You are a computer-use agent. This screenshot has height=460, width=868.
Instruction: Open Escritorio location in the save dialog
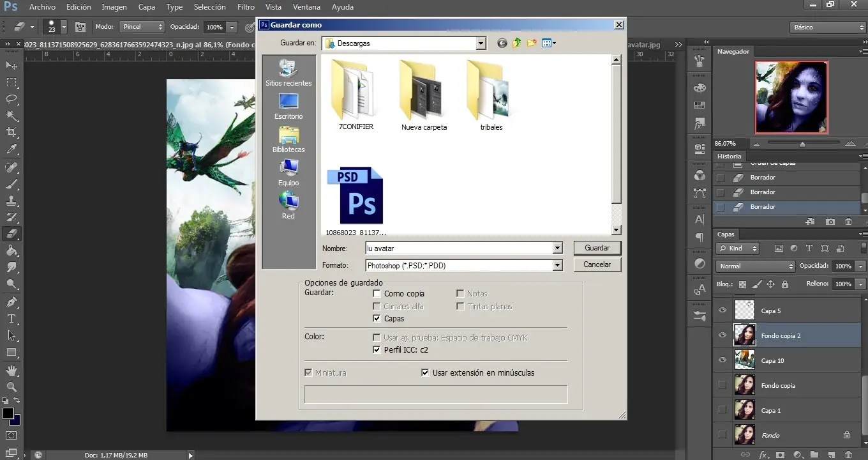point(288,106)
